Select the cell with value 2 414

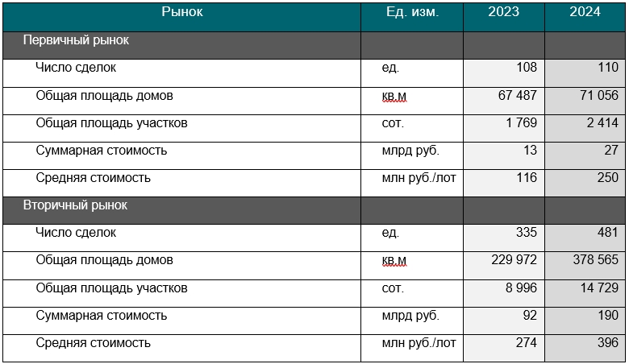click(x=585, y=128)
